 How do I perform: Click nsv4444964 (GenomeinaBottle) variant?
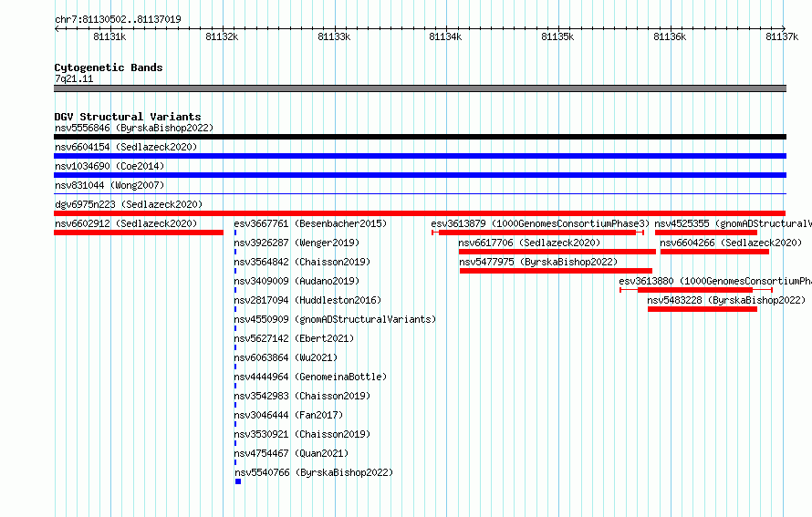310,377
